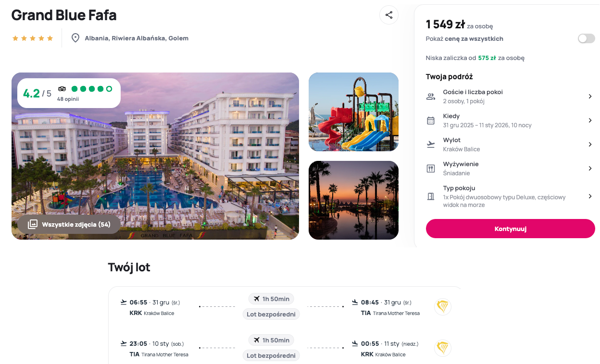Screen dimensions: 600x364
Task: Open the sunset palm trees photo
Action: click(353, 200)
